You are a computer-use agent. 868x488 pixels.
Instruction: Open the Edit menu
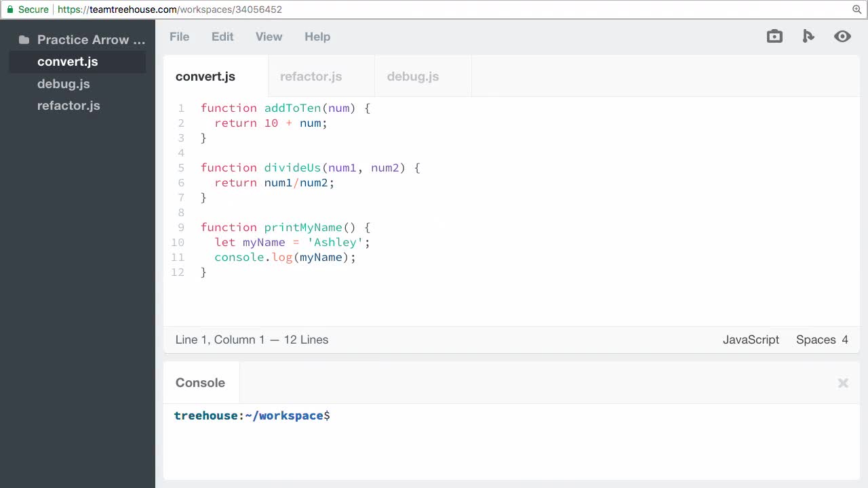(x=222, y=37)
